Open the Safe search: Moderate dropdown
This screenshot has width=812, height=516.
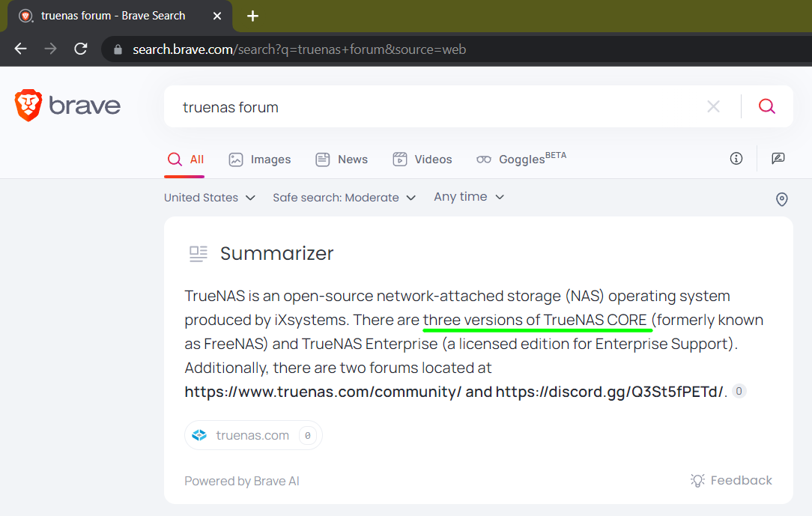(345, 198)
